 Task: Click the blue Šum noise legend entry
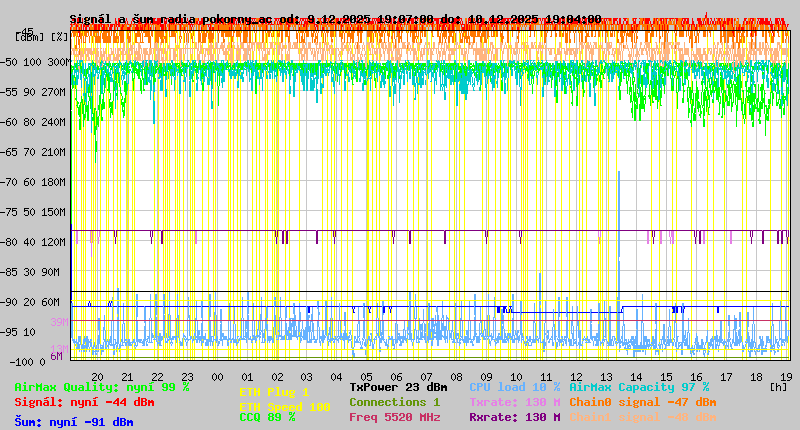tap(73, 422)
